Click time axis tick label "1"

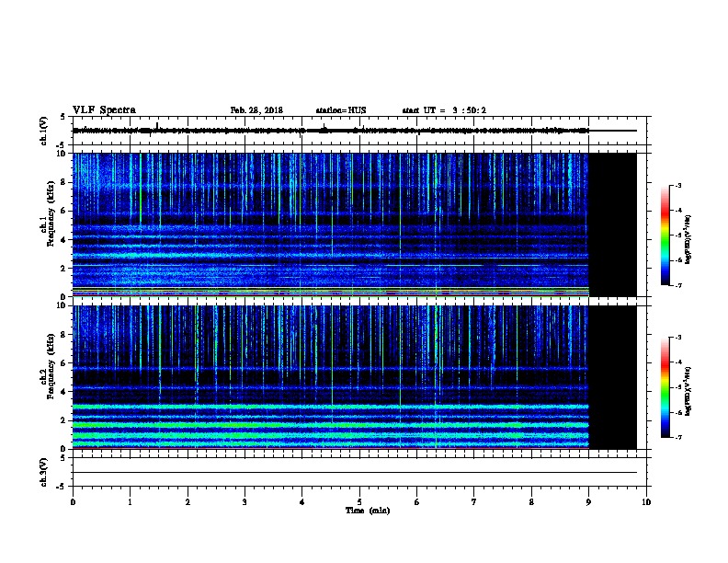pos(130,502)
